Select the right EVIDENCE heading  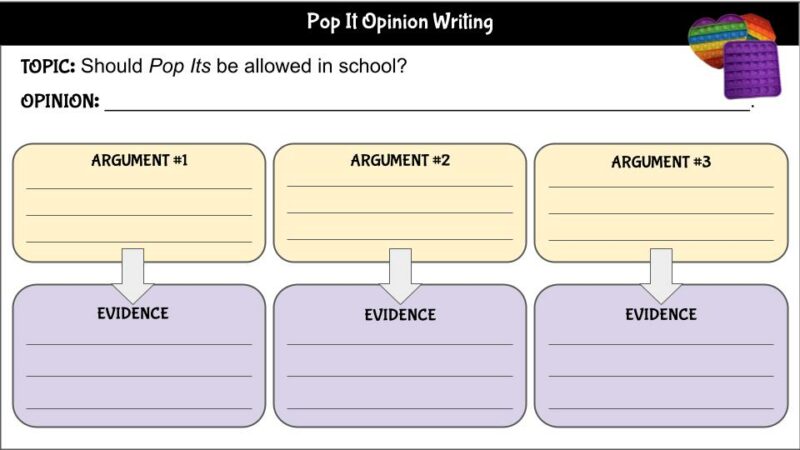(x=661, y=314)
